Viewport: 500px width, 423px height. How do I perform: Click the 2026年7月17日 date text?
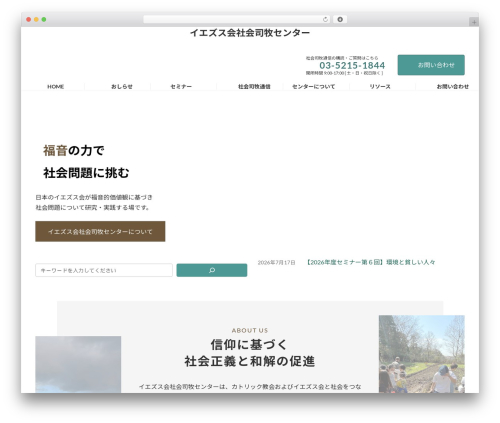[x=276, y=263]
